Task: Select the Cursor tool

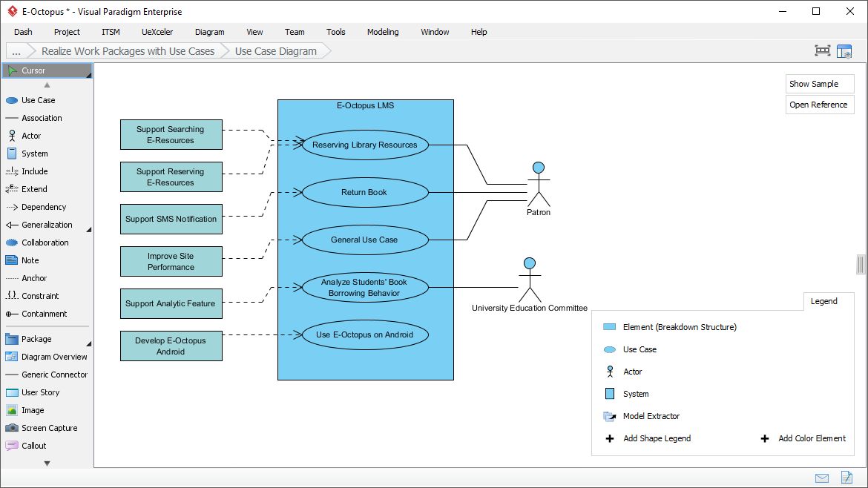Action: [x=47, y=70]
